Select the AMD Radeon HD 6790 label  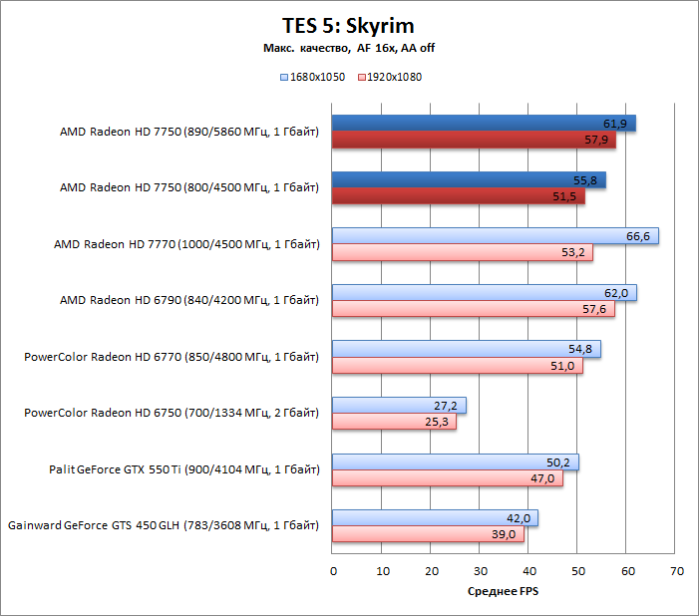tap(189, 300)
